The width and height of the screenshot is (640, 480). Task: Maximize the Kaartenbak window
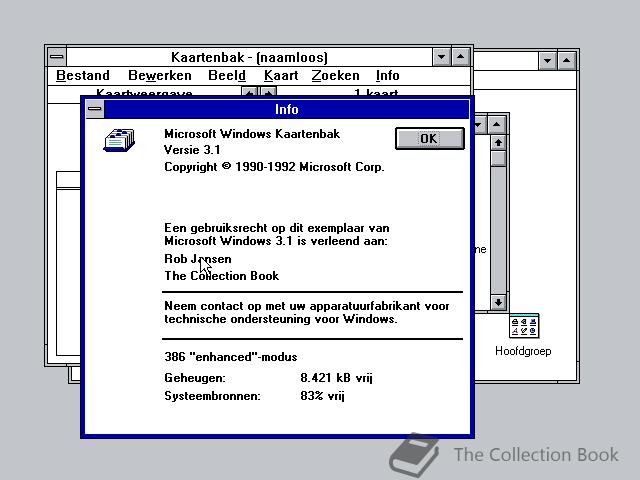[x=461, y=57]
